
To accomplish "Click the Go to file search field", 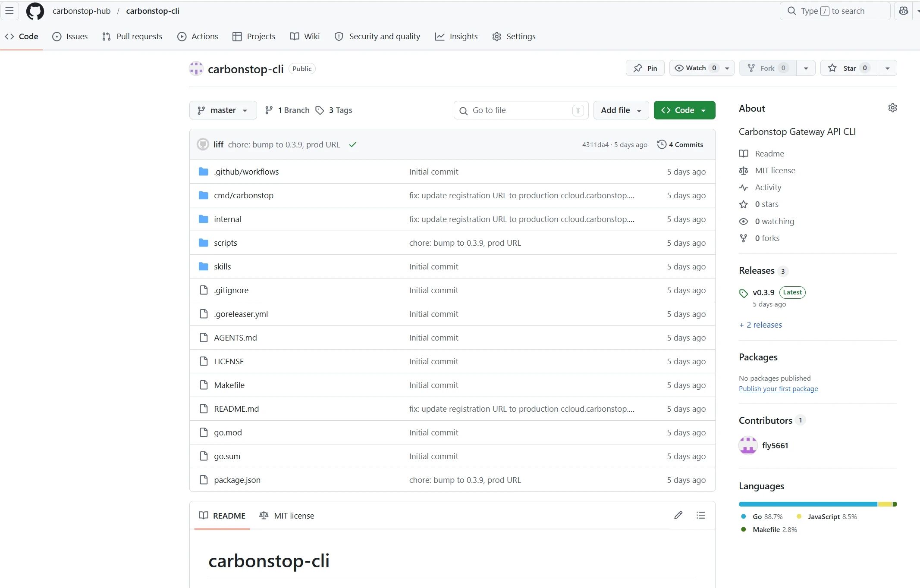I will (x=521, y=110).
